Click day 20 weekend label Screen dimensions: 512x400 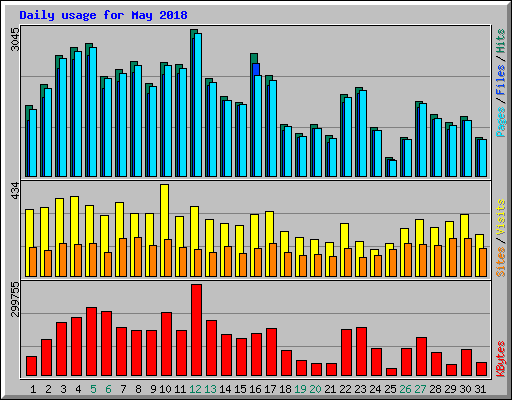pyautogui.click(x=315, y=389)
